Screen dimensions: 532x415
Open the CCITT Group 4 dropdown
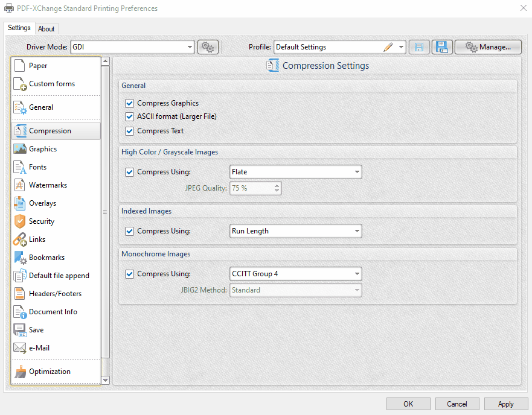click(295, 274)
